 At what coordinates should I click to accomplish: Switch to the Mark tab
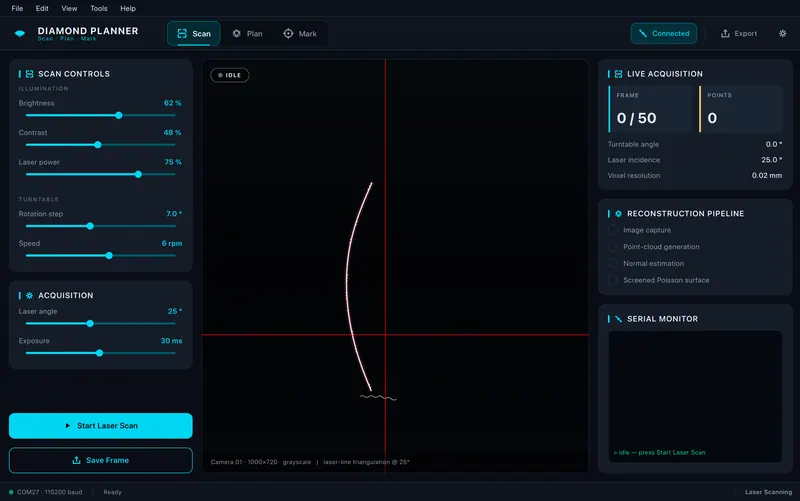(300, 34)
